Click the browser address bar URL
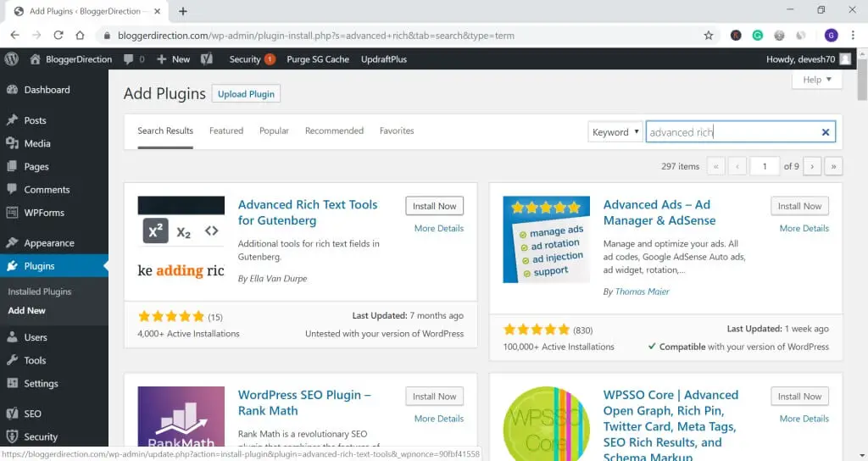This screenshot has height=461, width=868. pos(316,36)
